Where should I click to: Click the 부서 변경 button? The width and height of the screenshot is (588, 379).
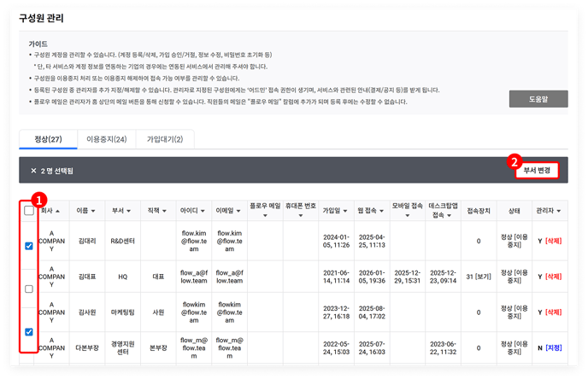click(x=537, y=170)
